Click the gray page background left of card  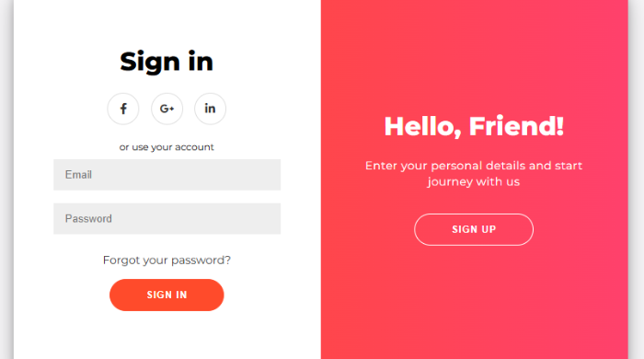6,179
